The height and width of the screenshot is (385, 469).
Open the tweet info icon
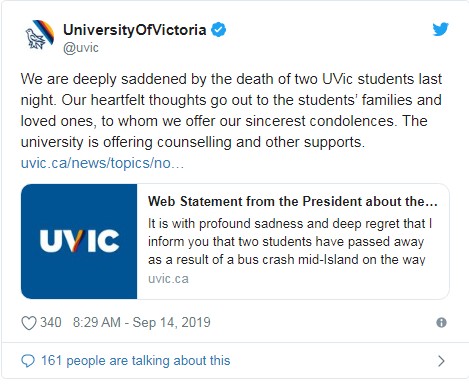tap(441, 323)
